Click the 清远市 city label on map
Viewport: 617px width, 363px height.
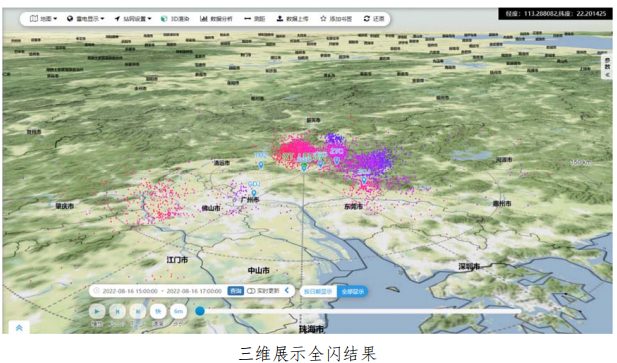[x=222, y=162]
